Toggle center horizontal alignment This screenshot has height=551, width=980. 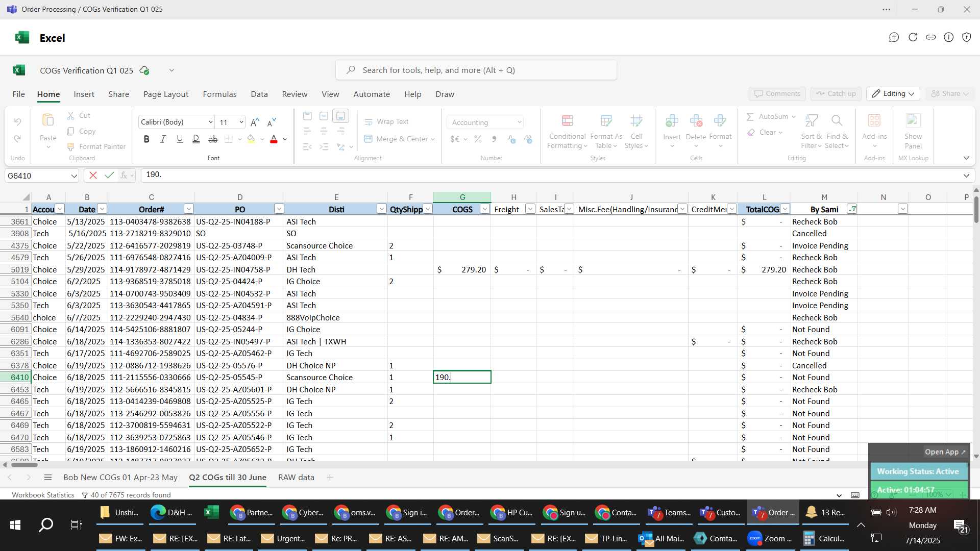point(324,132)
